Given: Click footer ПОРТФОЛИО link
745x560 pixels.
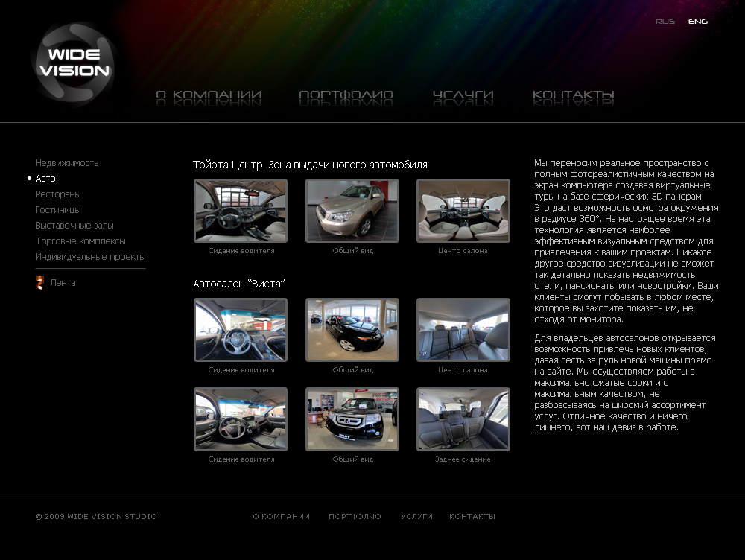Looking at the screenshot, I should click(355, 516).
